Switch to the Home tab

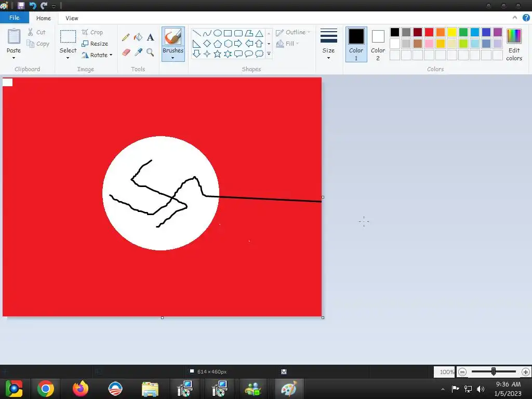pyautogui.click(x=44, y=18)
